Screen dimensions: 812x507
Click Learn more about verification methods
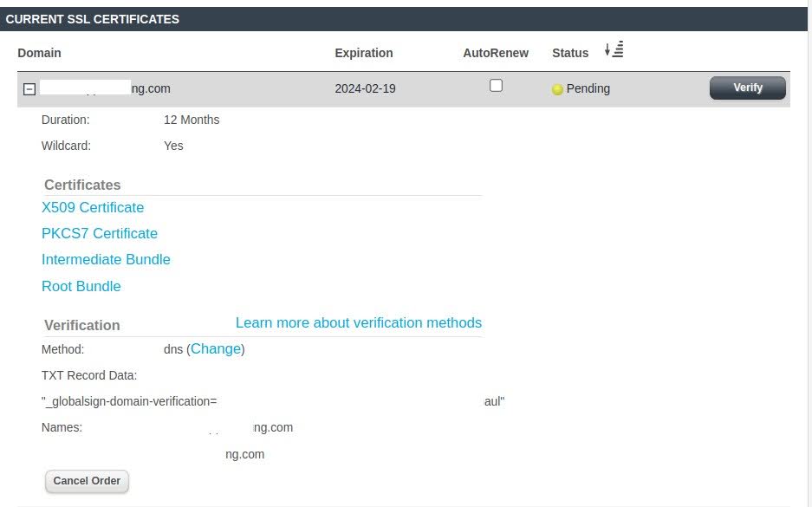point(358,322)
